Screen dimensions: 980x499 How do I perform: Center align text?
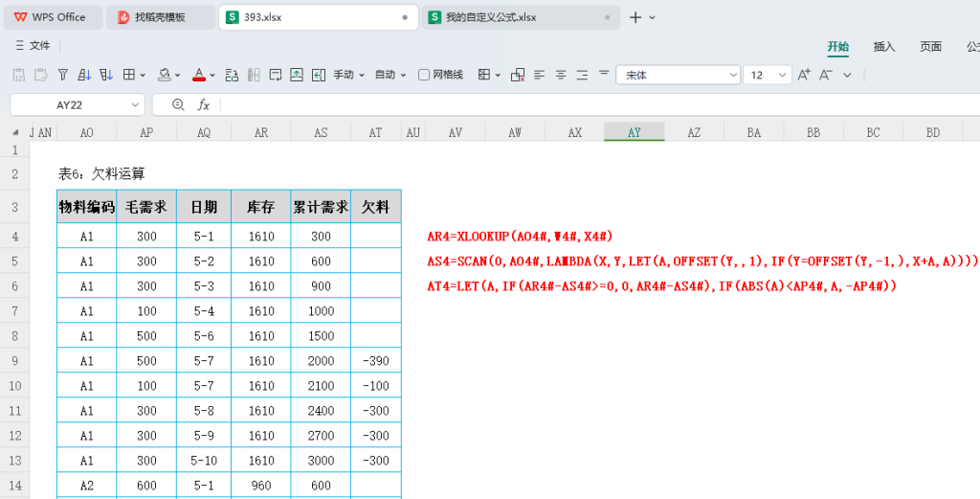coord(561,75)
